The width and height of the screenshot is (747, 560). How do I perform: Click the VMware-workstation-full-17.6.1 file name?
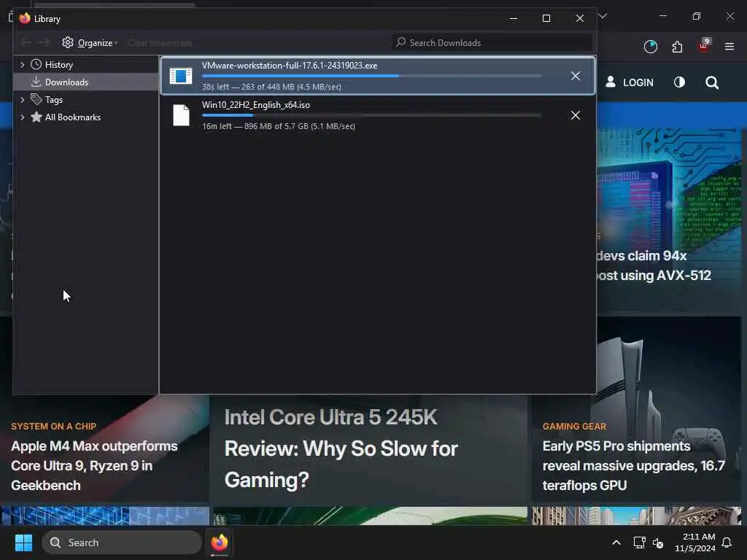coord(290,66)
